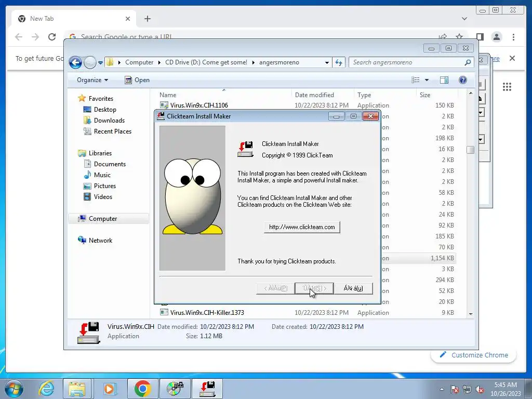This screenshot has width=532, height=399.
Task: Click the Clickteam Install Maker title bar icon
Action: pos(161,116)
